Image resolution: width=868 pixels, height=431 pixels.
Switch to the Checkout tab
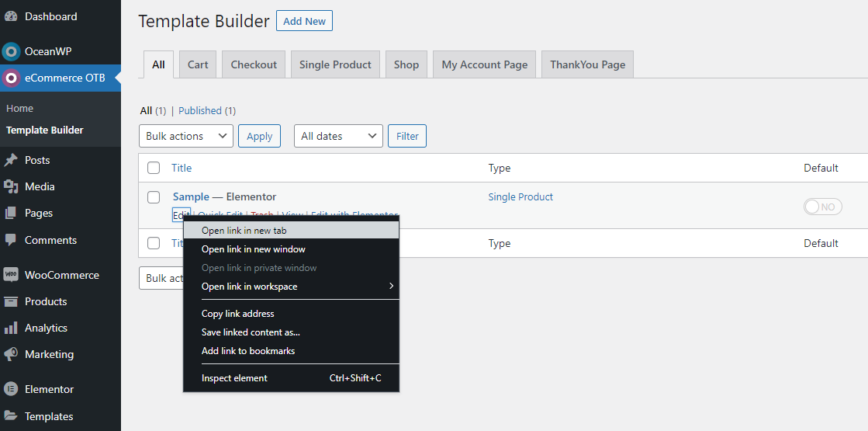click(x=254, y=64)
